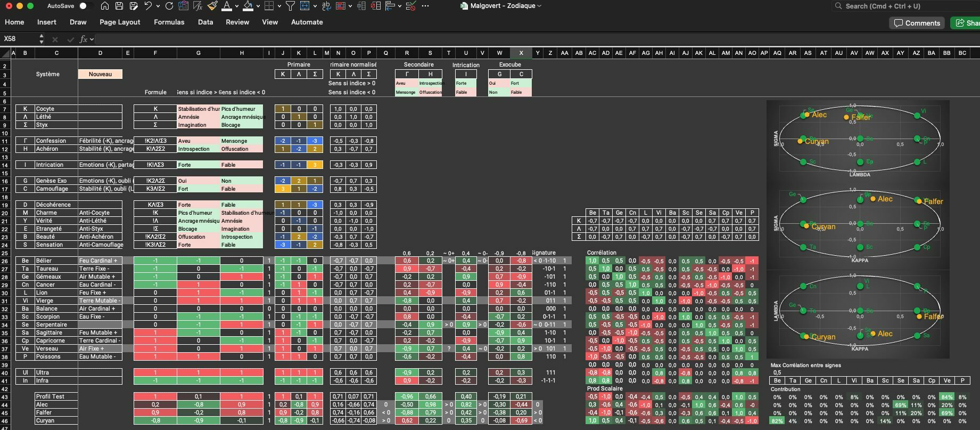Click the Share button
This screenshot has height=430, width=980.
[967, 23]
